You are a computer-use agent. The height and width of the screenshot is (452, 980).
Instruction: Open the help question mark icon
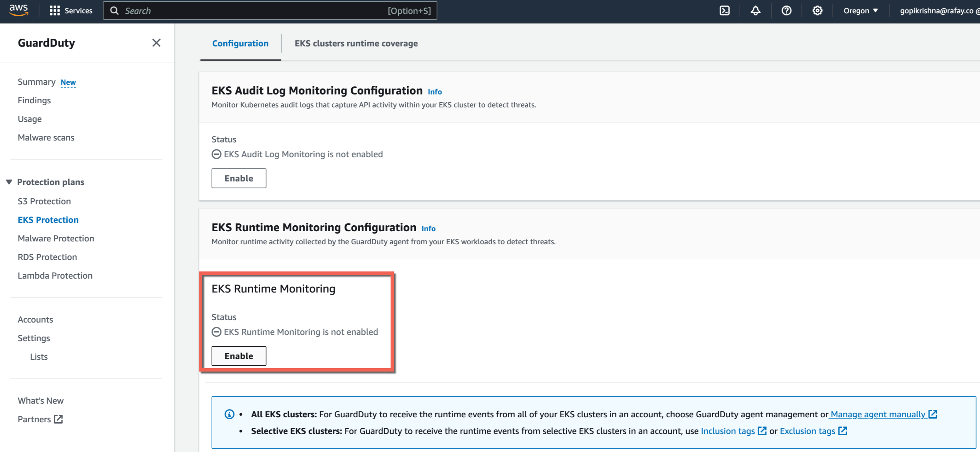coord(786,11)
